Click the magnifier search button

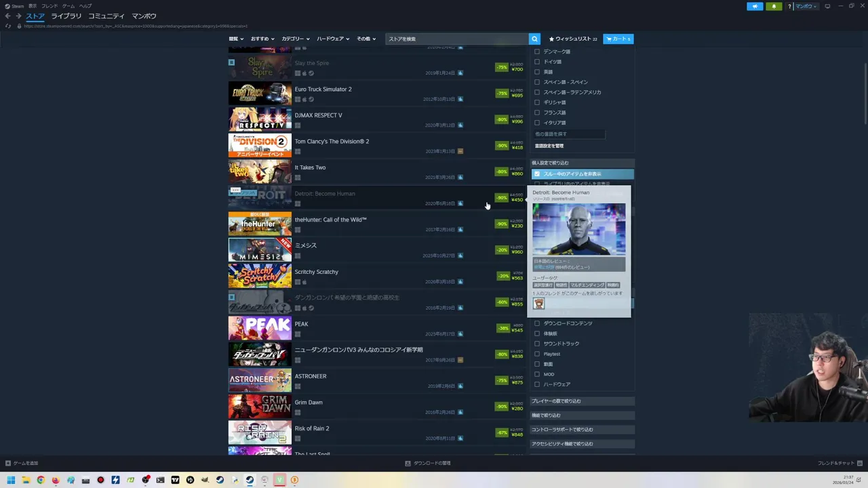pyautogui.click(x=534, y=39)
